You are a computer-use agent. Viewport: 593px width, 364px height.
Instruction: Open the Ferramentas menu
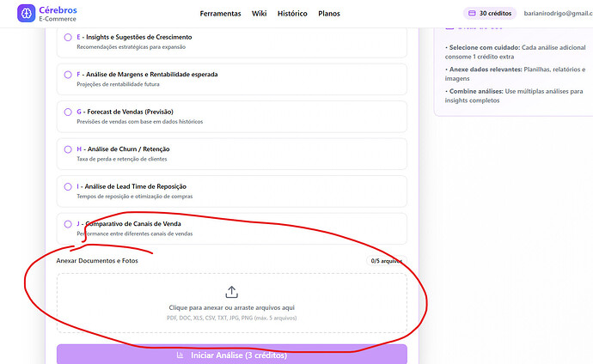[x=220, y=14]
